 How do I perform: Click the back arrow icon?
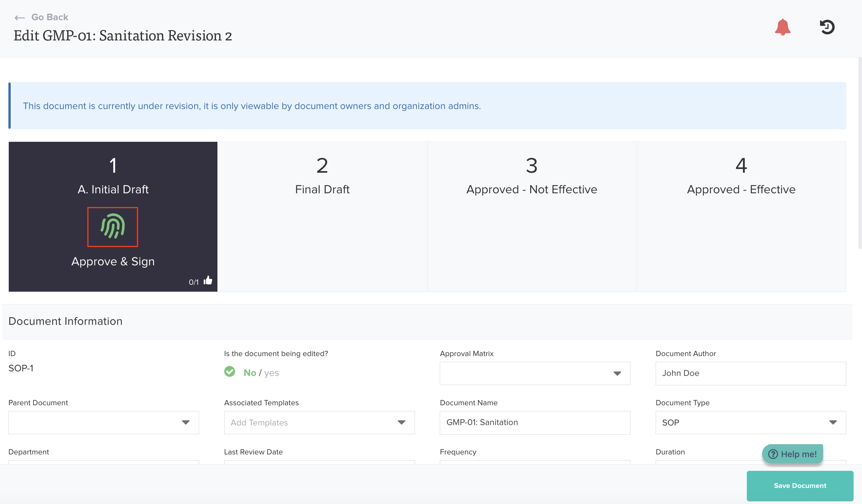tap(19, 18)
